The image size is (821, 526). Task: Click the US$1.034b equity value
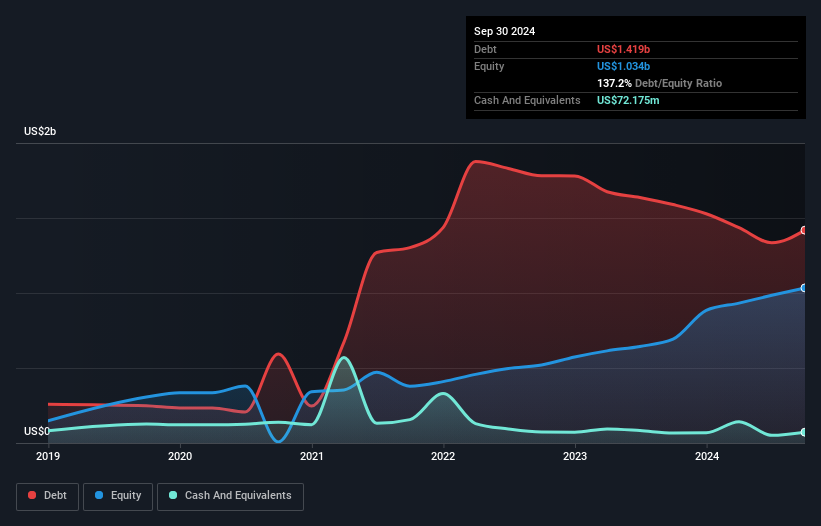(623, 66)
